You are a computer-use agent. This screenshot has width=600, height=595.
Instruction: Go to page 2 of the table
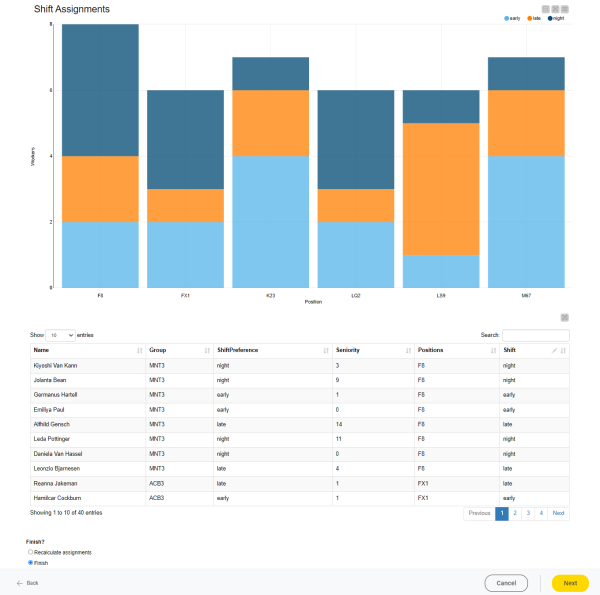click(515, 513)
